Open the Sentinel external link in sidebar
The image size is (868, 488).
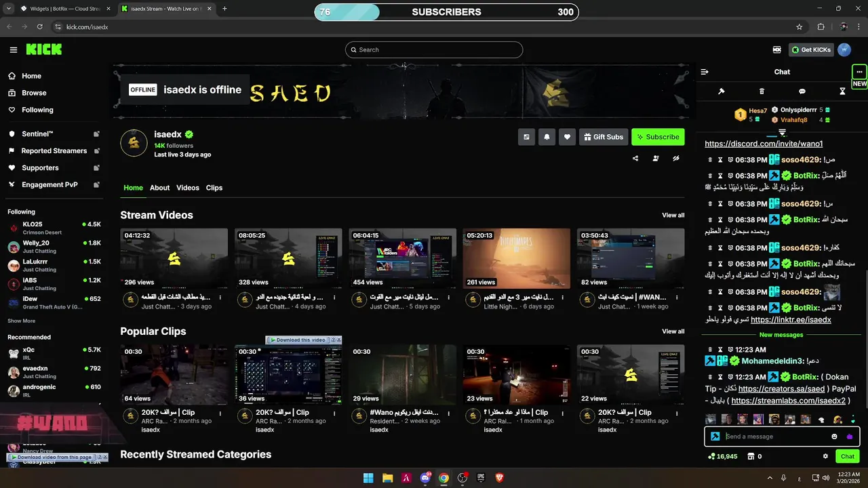coord(96,134)
